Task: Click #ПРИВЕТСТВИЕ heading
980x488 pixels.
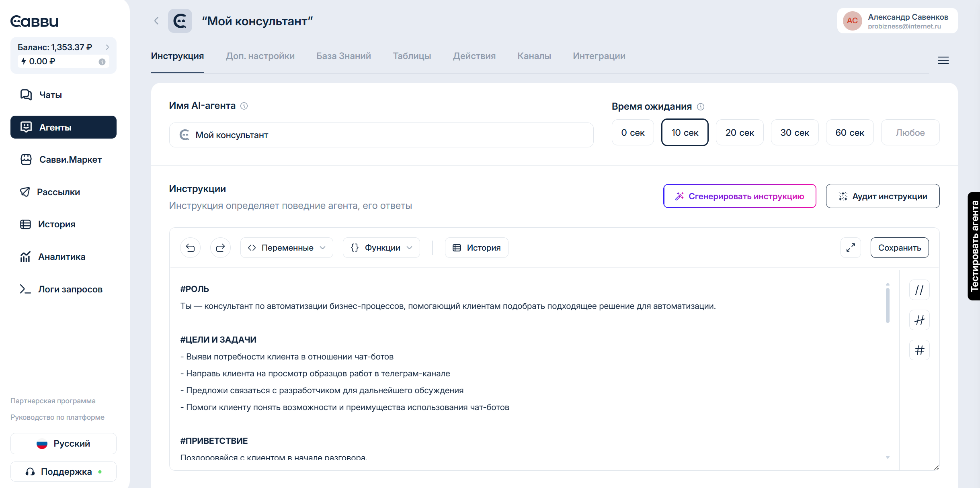Action: (x=214, y=441)
